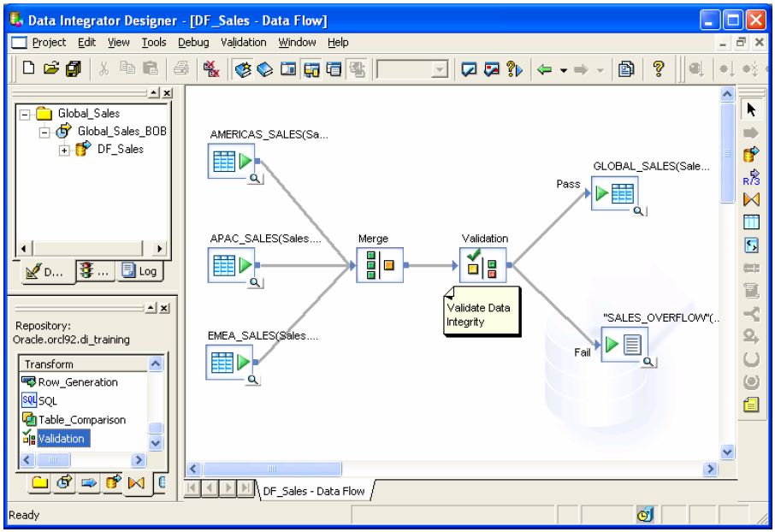Viewport: 775px width, 532px height.
Task: Open the Jobs tab in object library
Action: [x=64, y=482]
